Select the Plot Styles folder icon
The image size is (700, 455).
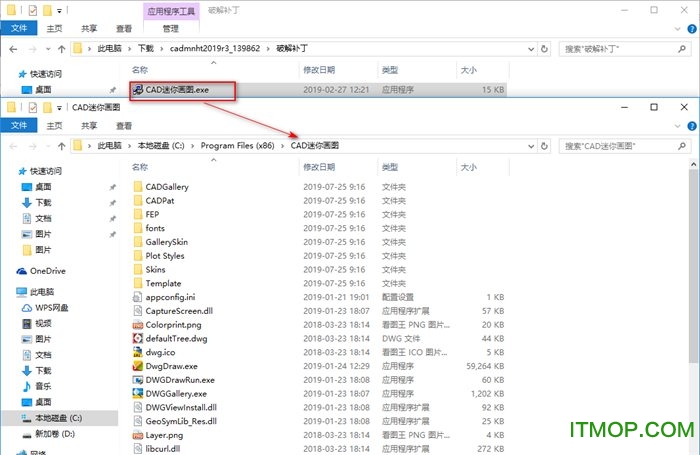click(138, 256)
